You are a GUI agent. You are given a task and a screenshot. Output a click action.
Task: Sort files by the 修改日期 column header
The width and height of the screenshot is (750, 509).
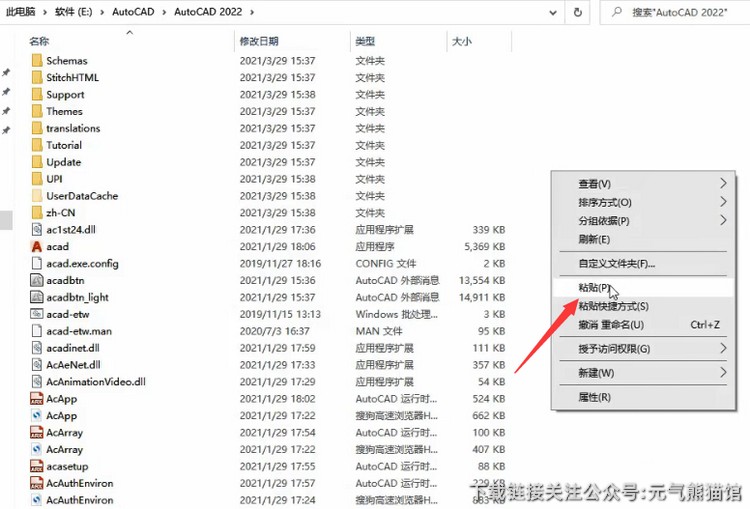(x=259, y=41)
